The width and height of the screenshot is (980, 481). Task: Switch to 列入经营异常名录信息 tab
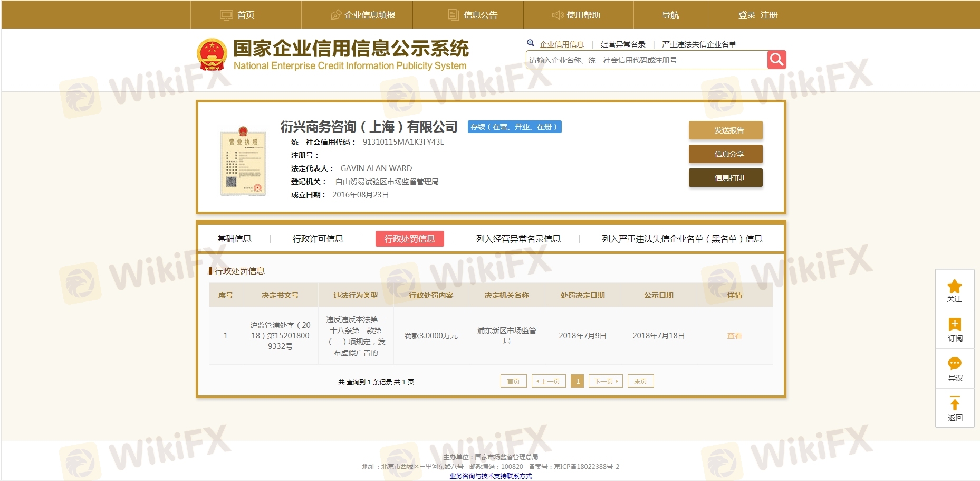tap(518, 239)
